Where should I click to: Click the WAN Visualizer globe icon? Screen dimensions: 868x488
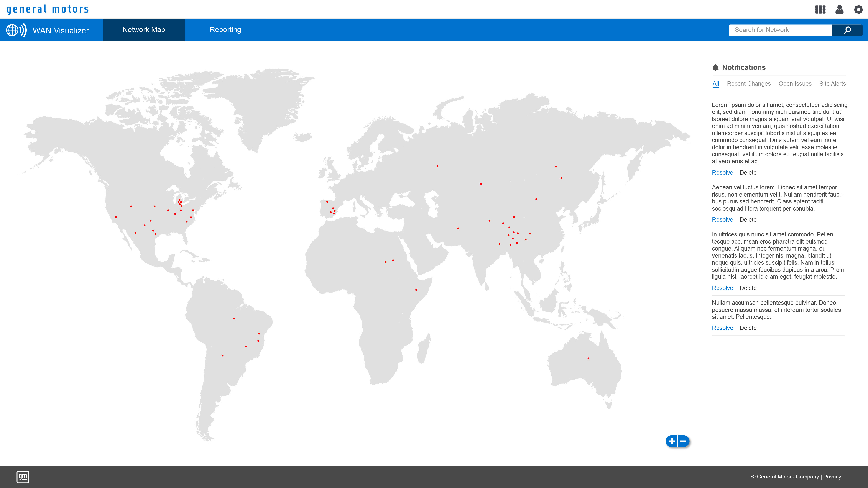click(16, 30)
